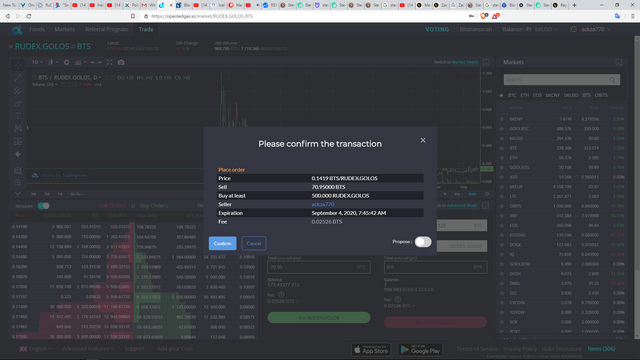Favorite the DOGE market star
This screenshot has width=640, height=360.
click(502, 244)
